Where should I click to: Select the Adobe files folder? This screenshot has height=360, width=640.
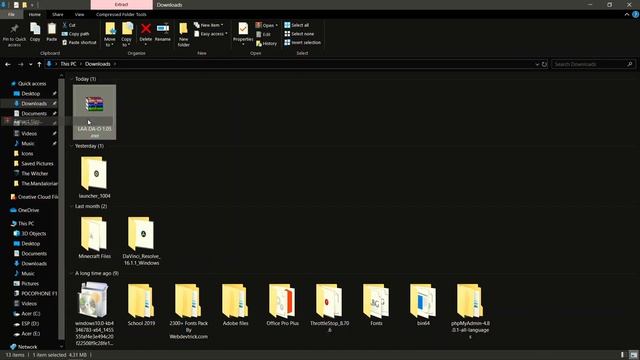[236, 304]
